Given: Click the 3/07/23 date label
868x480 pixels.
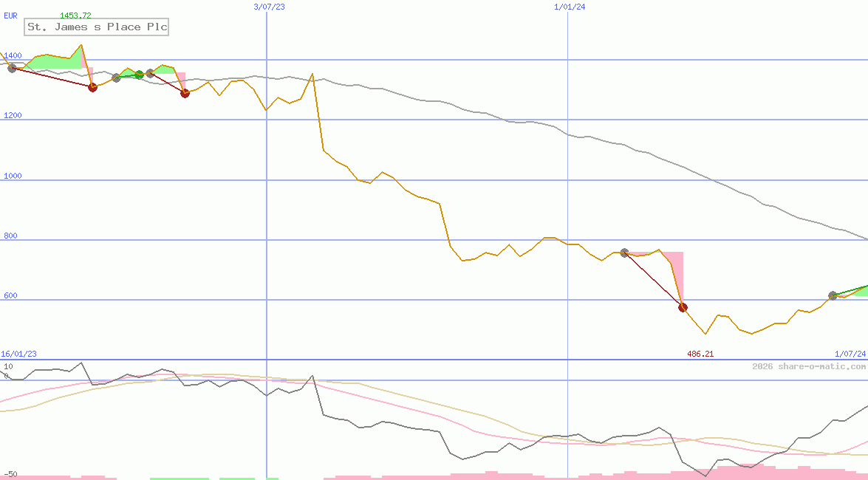Looking at the screenshot, I should (269, 7).
